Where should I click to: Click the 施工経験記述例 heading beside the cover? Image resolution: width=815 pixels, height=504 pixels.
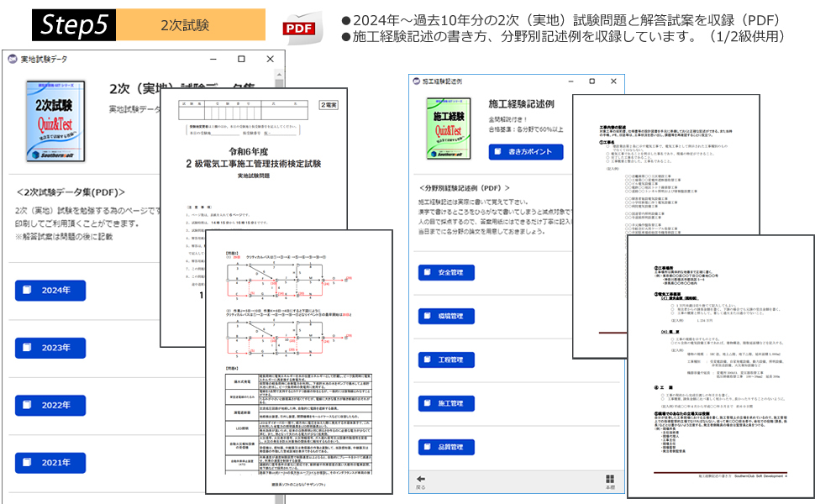pos(521,104)
